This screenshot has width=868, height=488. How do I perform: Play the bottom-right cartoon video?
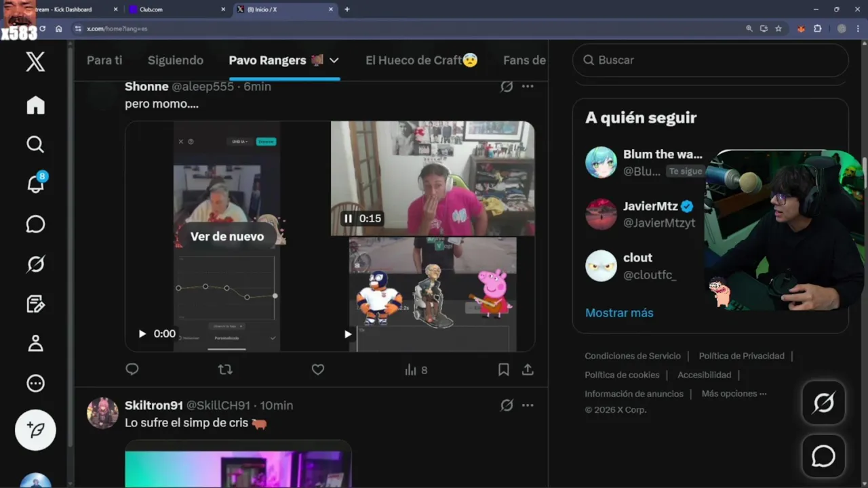pos(348,333)
